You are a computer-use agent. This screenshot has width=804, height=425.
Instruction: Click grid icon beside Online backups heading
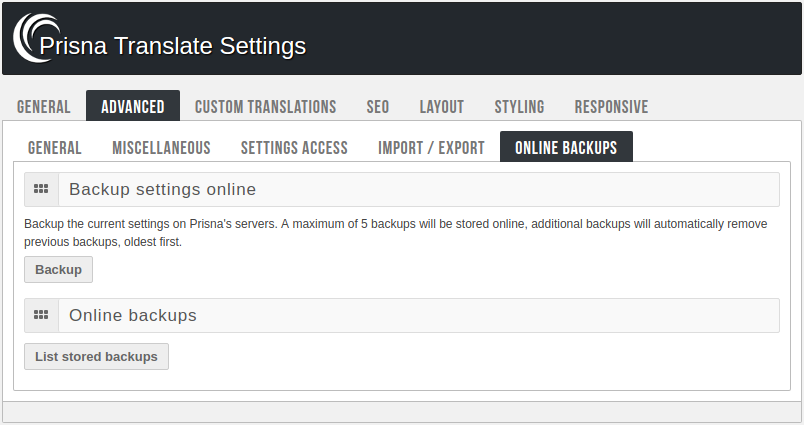pyautogui.click(x=41, y=315)
